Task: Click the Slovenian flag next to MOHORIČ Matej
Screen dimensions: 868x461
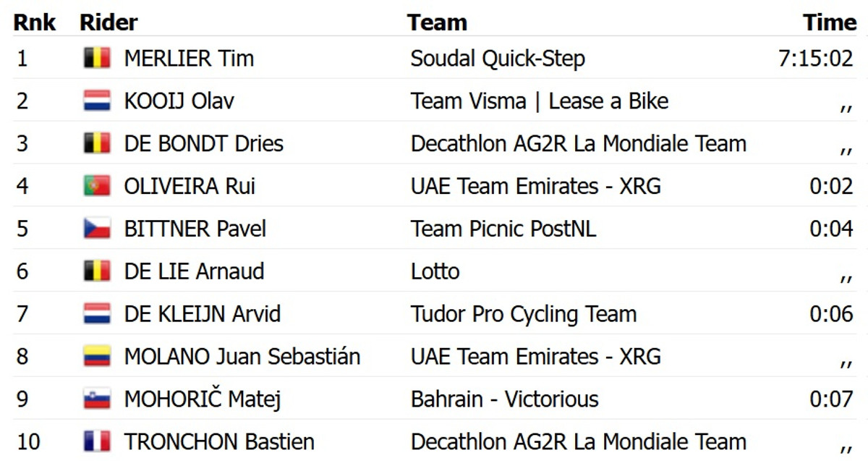Action: [x=97, y=399]
